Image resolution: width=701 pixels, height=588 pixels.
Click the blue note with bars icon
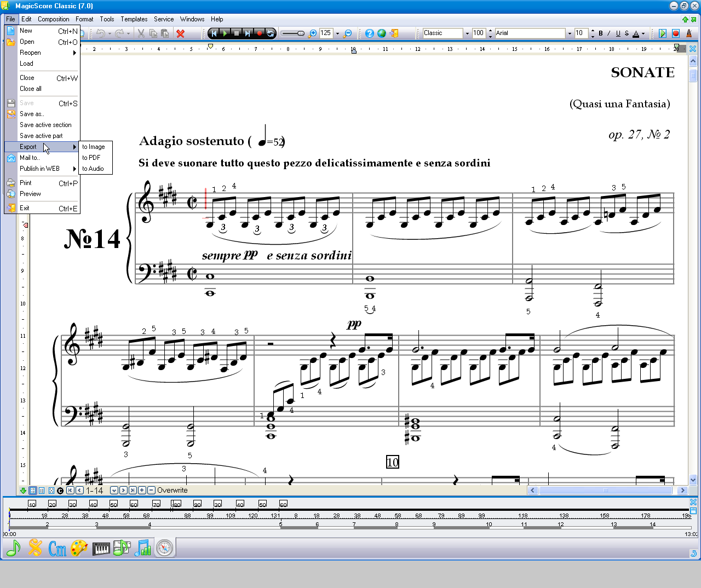click(x=143, y=547)
